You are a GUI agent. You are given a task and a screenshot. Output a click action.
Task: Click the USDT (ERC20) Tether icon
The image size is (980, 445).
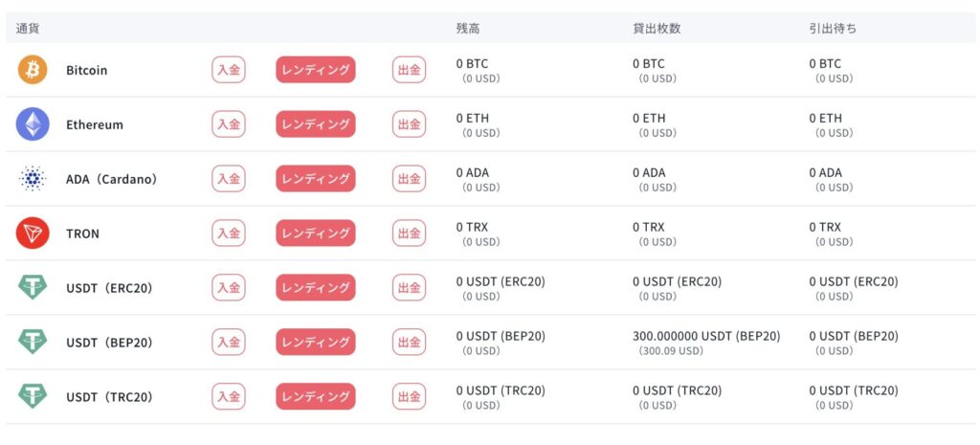click(x=33, y=287)
